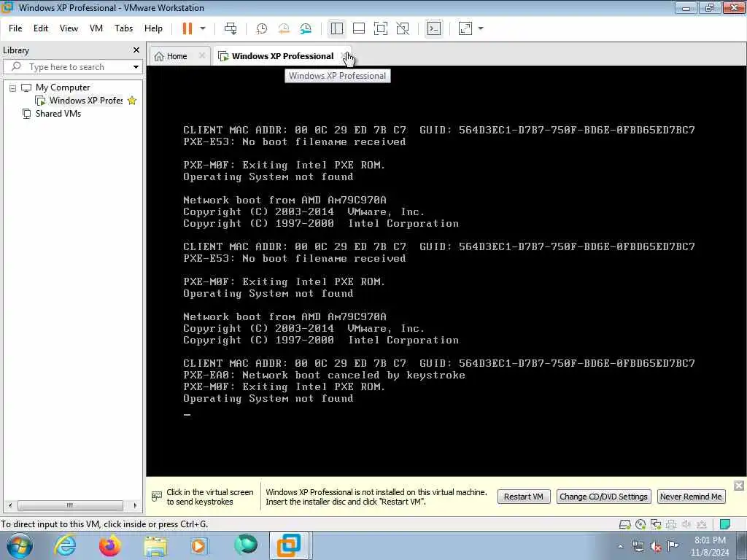Launch Internet Explorer from the taskbar
Screen dimensions: 747x560
tap(65, 545)
